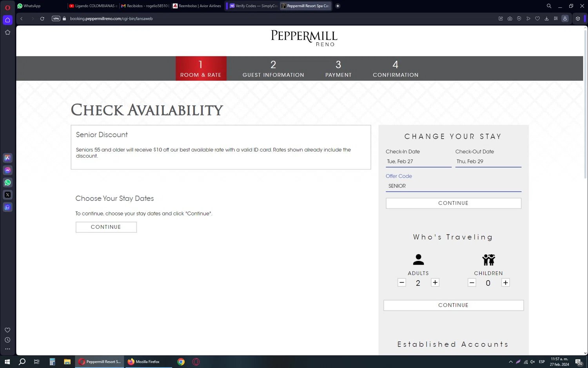Open Calculator from the taskbar
This screenshot has width=588, height=368.
click(52, 362)
